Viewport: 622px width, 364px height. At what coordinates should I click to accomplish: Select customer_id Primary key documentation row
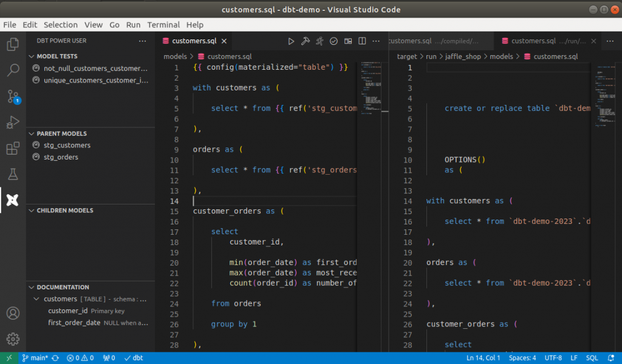point(91,311)
